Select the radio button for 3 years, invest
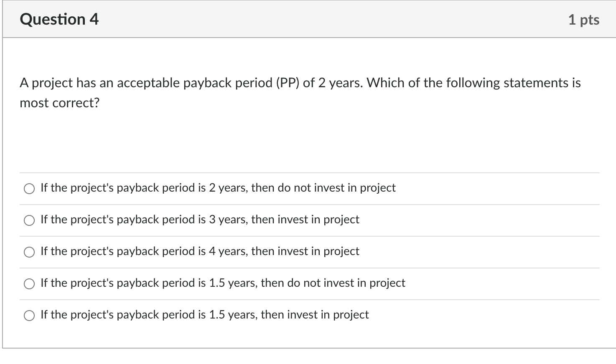616x364 pixels. click(29, 221)
